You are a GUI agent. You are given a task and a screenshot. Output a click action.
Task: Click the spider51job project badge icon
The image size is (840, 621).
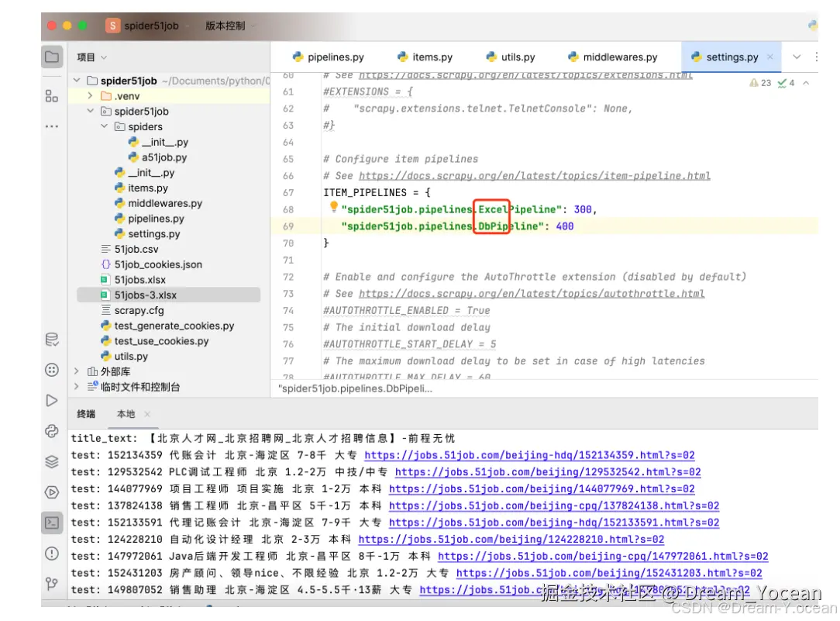[x=112, y=25]
